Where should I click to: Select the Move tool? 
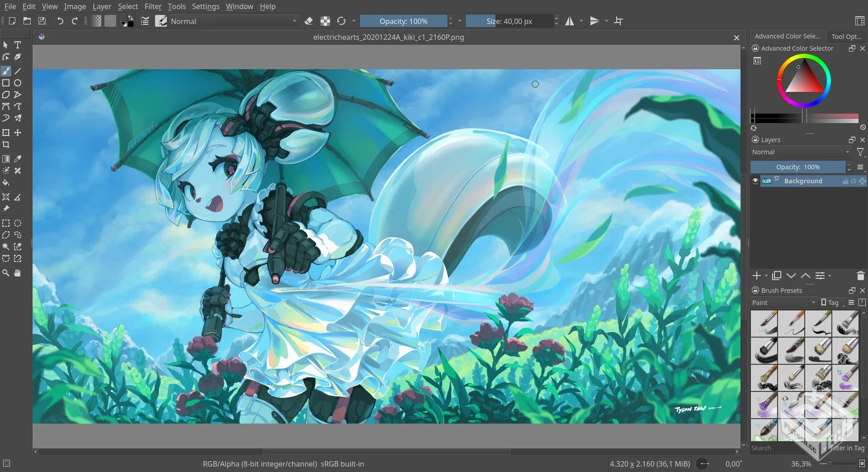[18, 133]
